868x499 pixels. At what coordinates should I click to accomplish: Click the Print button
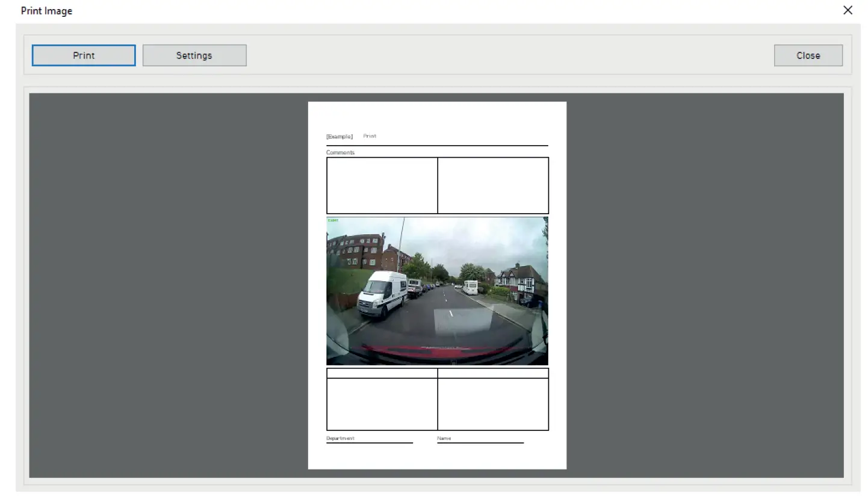click(x=83, y=55)
